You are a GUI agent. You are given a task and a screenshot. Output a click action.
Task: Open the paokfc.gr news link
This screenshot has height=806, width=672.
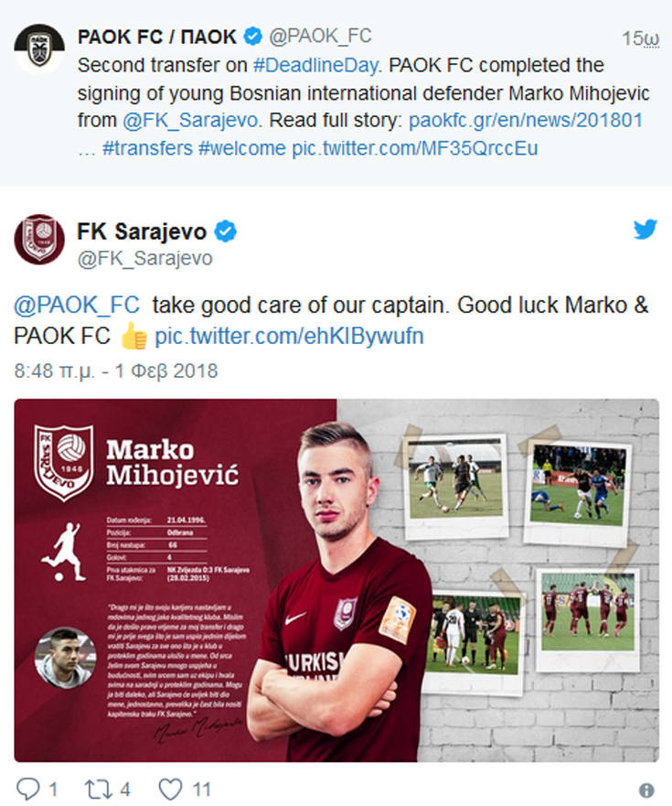click(x=526, y=120)
